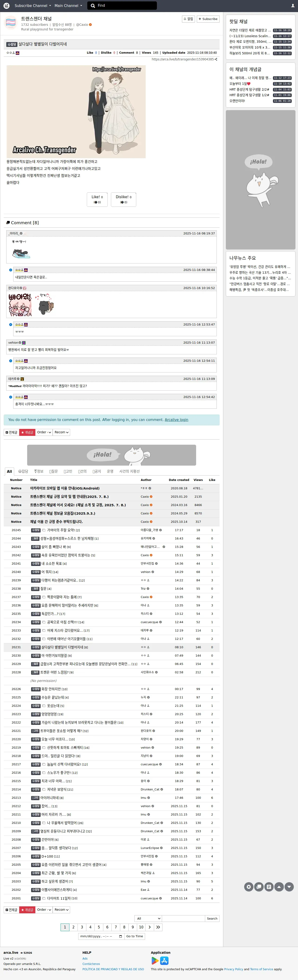Image resolution: width=298 pixels, height=980 pixels.
Task: Follow the Arcalive login link
Action: tap(176, 420)
